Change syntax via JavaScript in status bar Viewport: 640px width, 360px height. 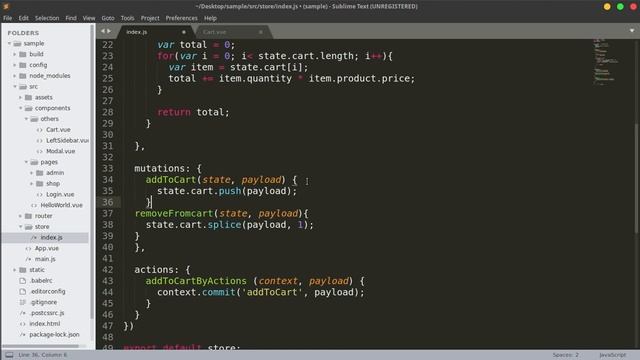point(613,355)
